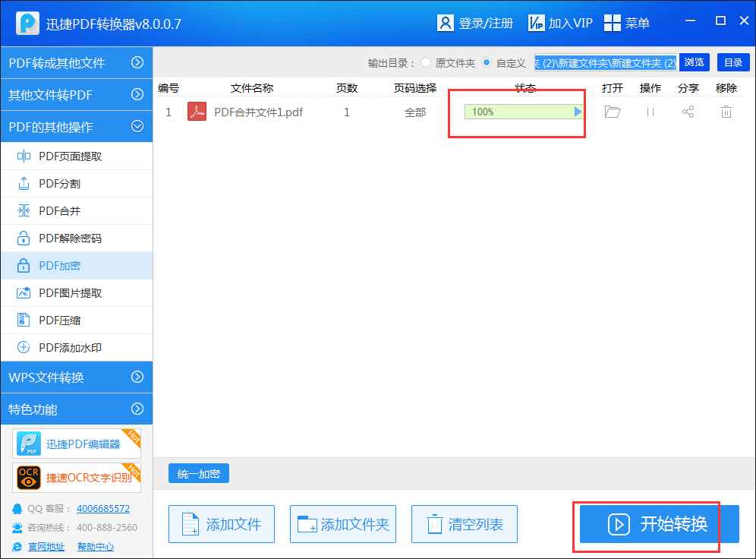Click the 页数 column header

pos(347,88)
